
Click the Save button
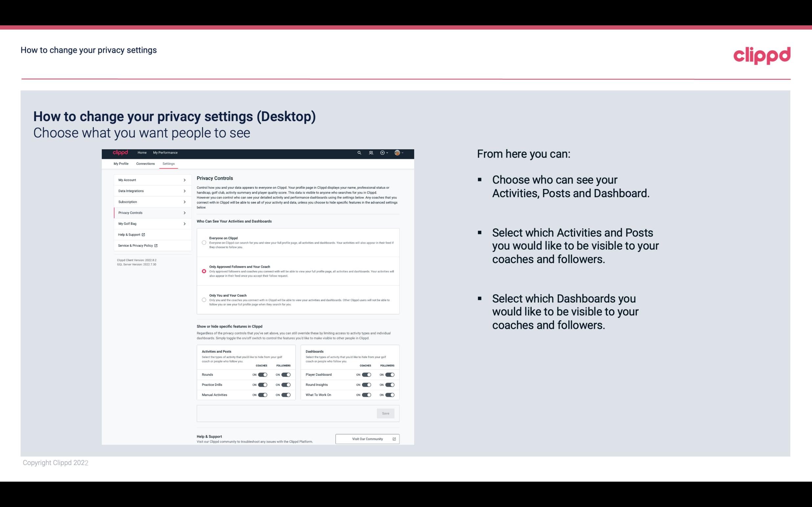point(386,413)
